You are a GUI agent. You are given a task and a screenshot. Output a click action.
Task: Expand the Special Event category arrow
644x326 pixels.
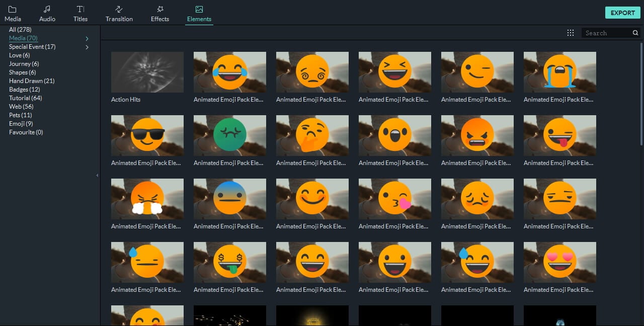(87, 47)
